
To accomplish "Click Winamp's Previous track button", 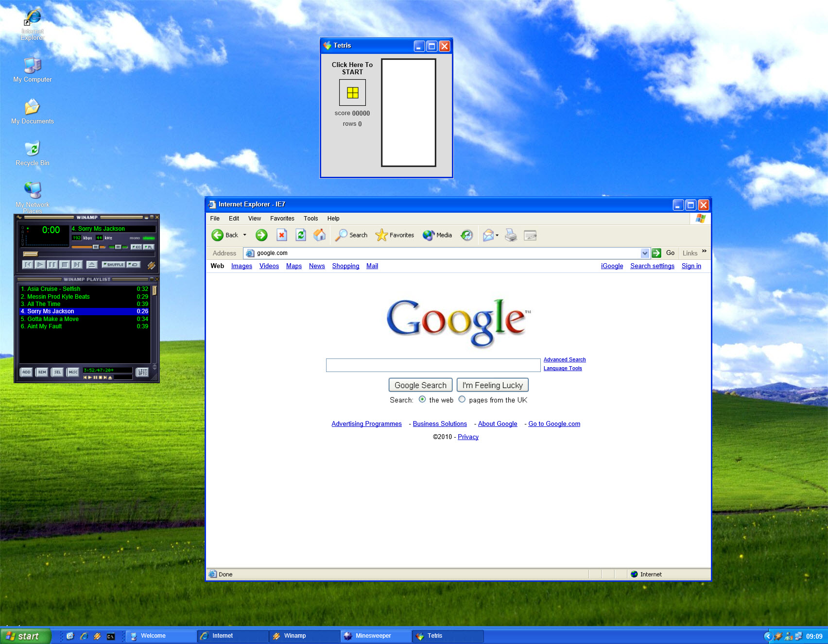I will 28,265.
